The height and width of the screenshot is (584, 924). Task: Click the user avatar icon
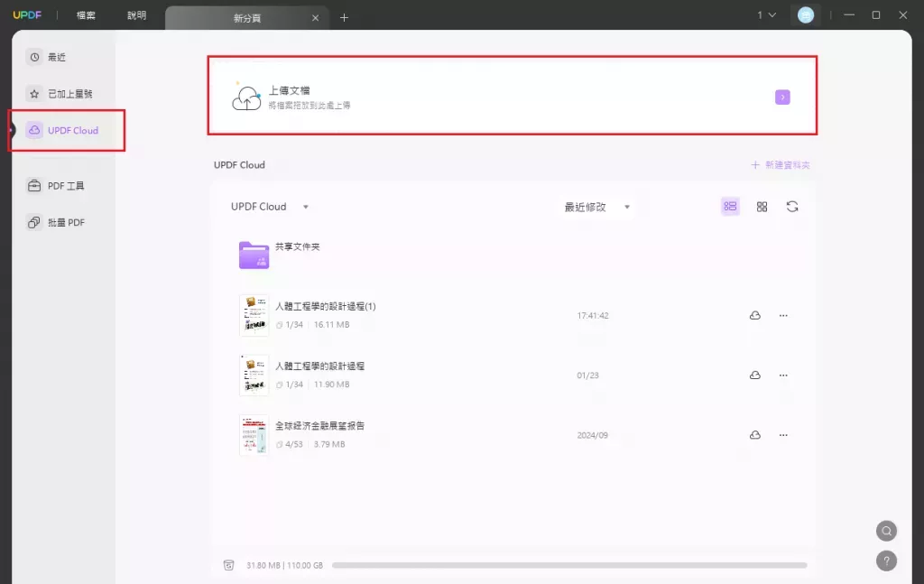pos(806,15)
